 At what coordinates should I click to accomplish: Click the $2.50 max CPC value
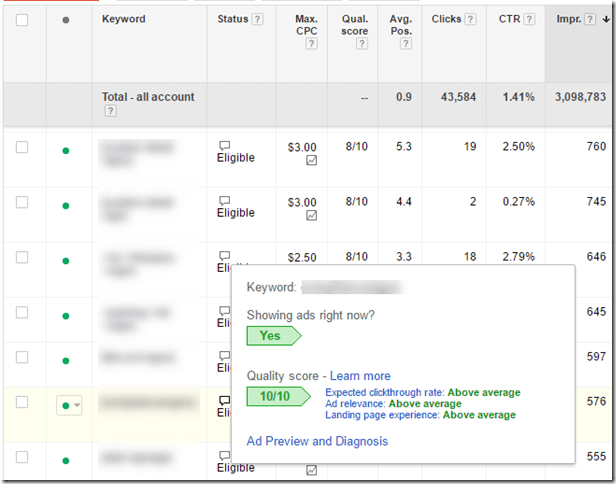(x=301, y=257)
